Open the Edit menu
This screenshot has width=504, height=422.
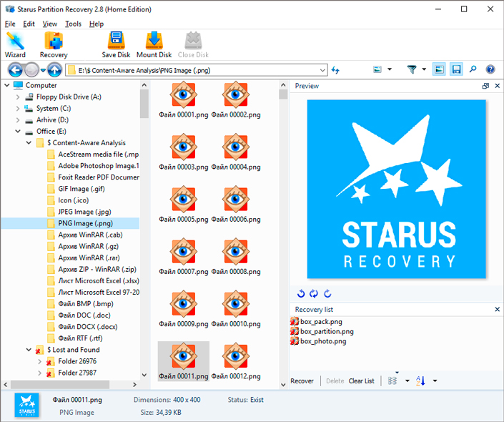[x=29, y=24]
